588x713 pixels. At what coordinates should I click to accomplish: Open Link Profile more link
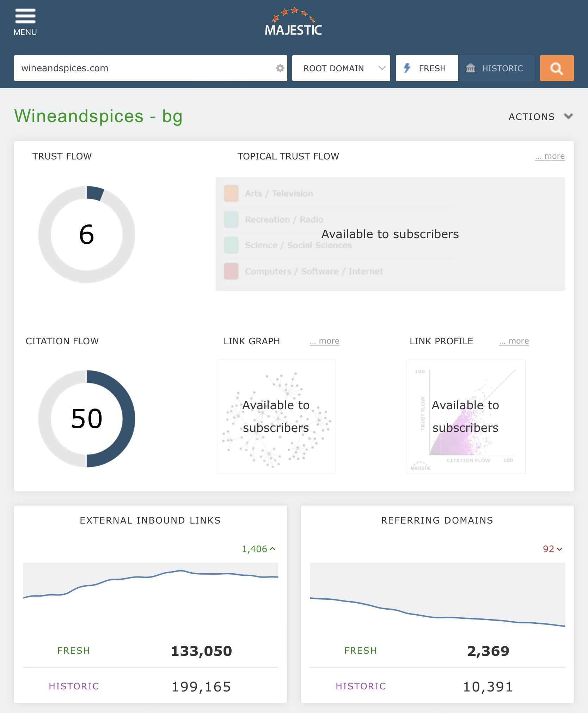click(514, 341)
